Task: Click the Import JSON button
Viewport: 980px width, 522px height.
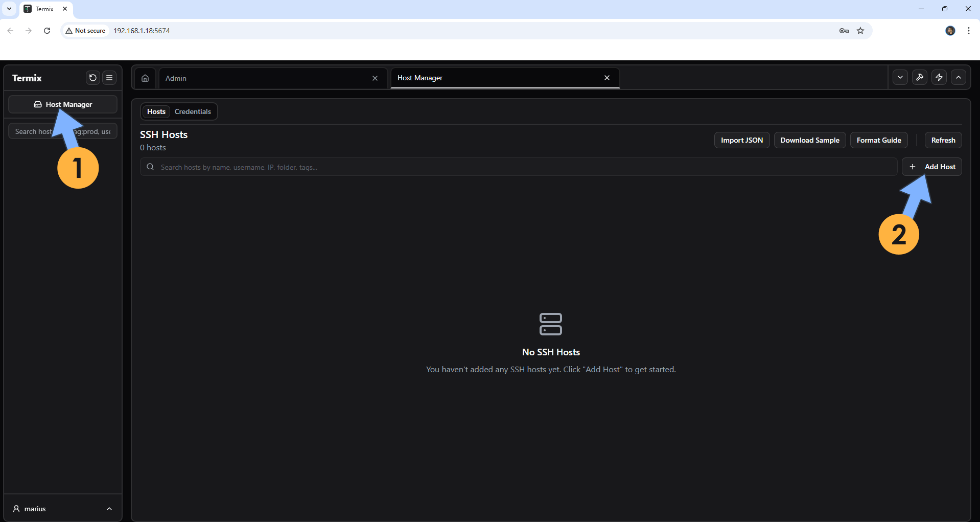Action: tap(741, 140)
